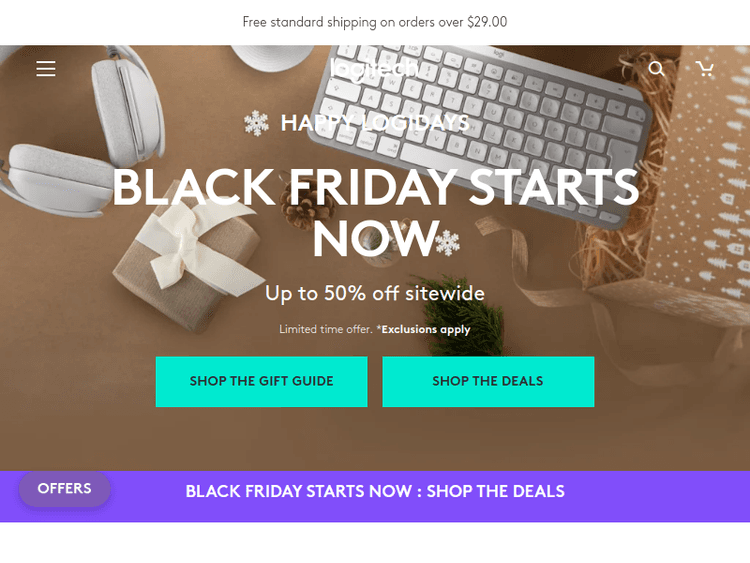This screenshot has height=563, width=750.
Task: Click the Happy Logidays heading
Action: tap(375, 123)
